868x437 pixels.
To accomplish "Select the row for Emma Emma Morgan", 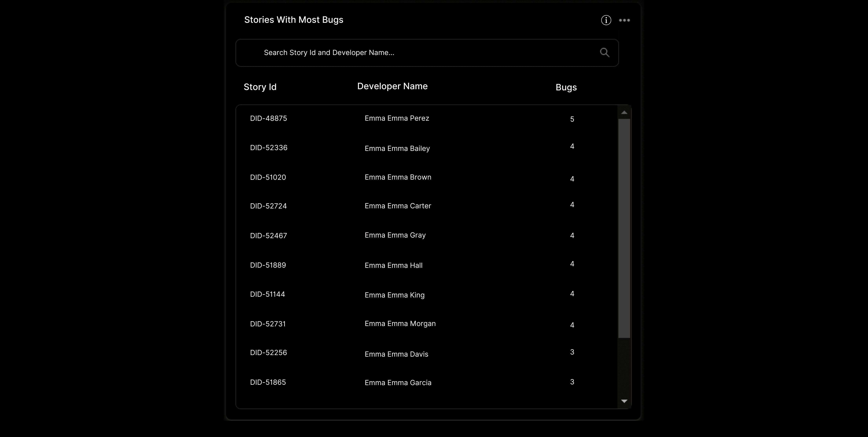I will (x=400, y=323).
